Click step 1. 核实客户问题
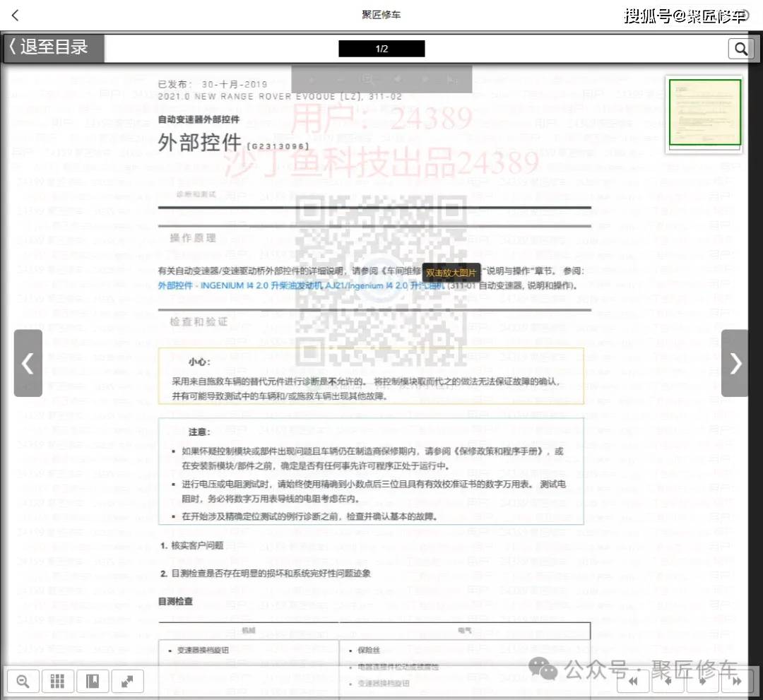The width and height of the screenshot is (763, 700). (x=191, y=545)
